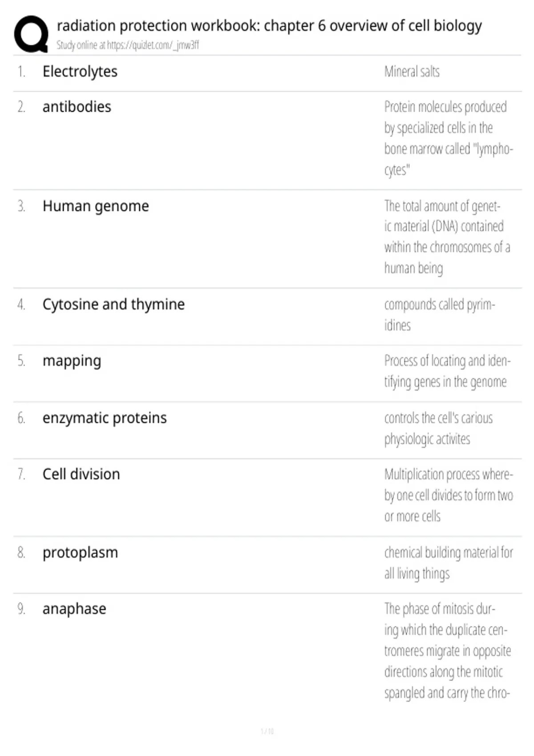Click the page number indicator at bottom
Screen dimensions: 534x756
(x=267, y=731)
